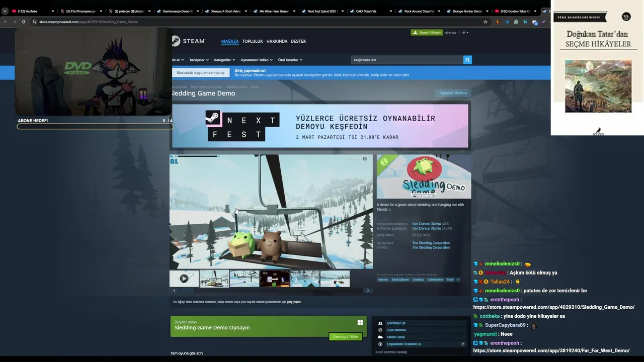Expand the Tavsiyeler dropdown
This screenshot has width=644, height=362.
coord(198,60)
